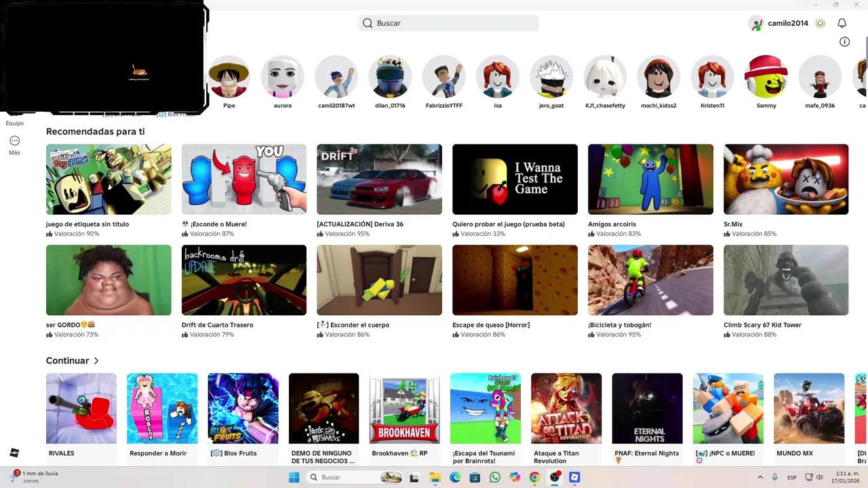Open Sammy's friend avatar
This screenshot has width=868, height=488.
click(x=766, y=77)
